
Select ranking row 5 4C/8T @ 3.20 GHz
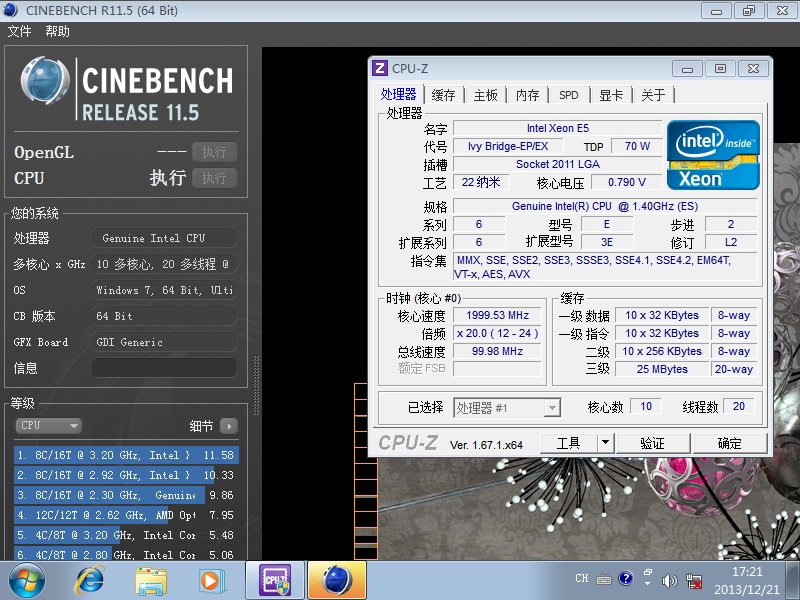(x=126, y=535)
